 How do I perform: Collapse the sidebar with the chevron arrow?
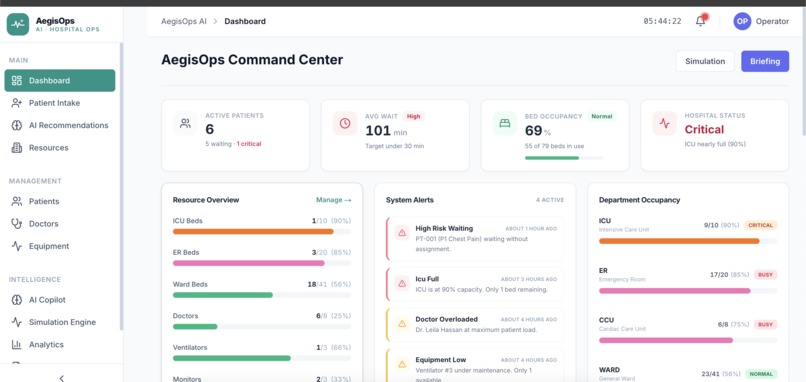62,378
